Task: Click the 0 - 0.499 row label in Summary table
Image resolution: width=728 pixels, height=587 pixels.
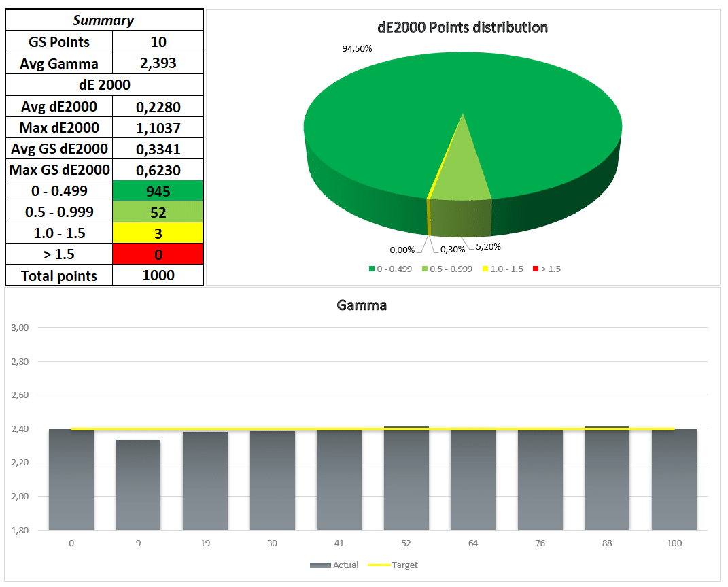Action: click(59, 190)
